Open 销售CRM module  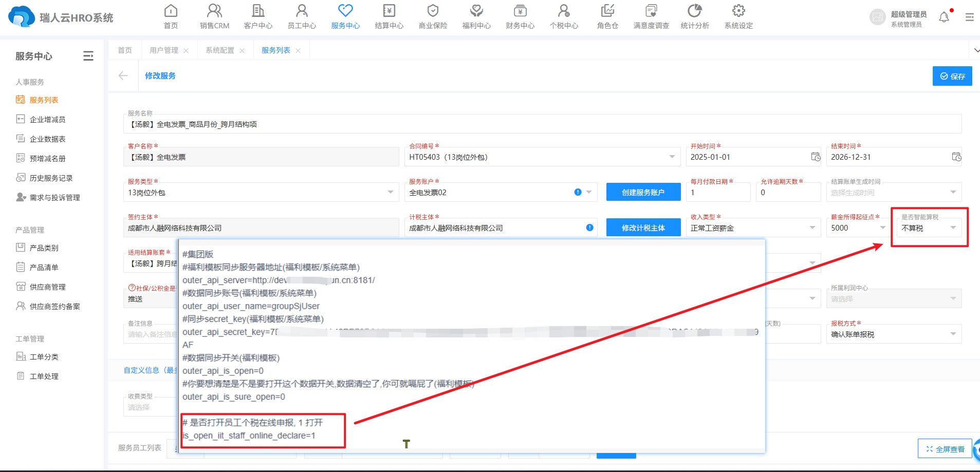click(214, 16)
